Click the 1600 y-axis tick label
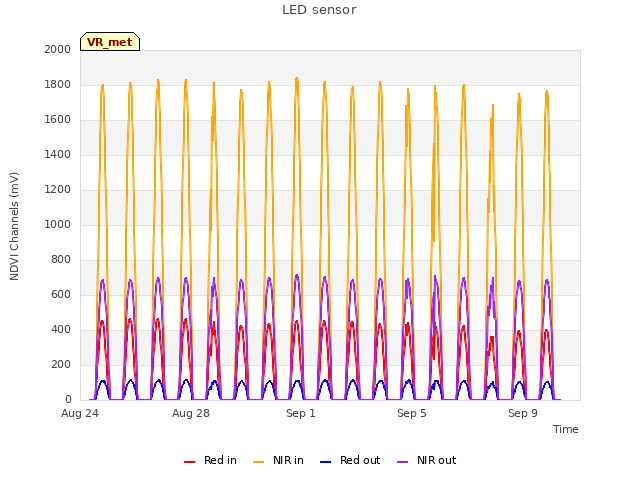Viewport: 640px width, 480px height. point(58,120)
